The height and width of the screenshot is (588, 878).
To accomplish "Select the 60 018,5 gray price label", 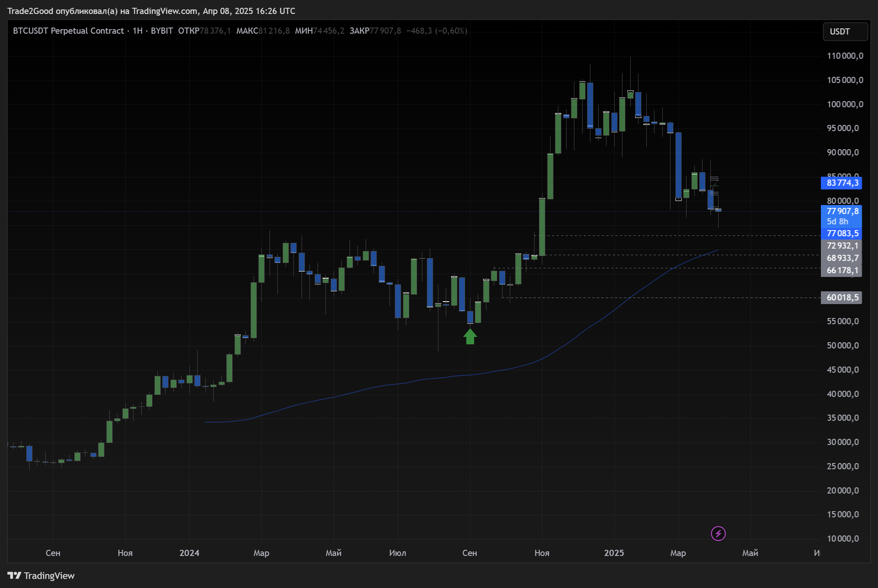I will (841, 297).
